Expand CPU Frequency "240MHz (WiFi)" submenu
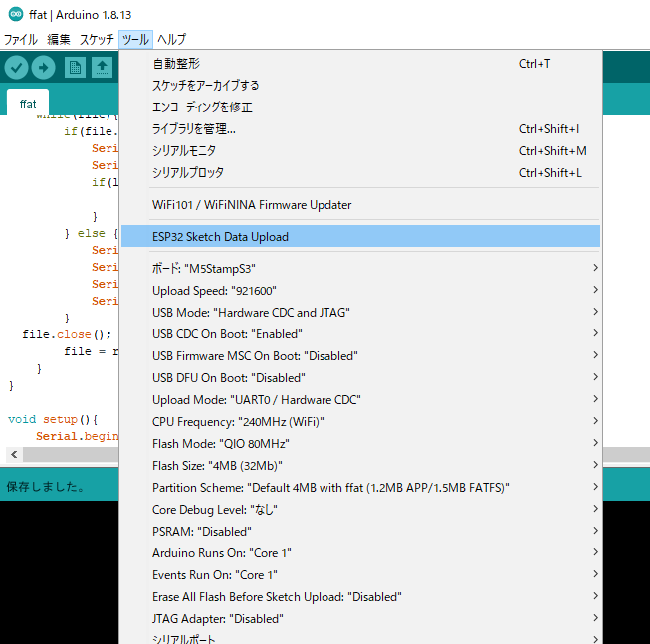 pyautogui.click(x=360, y=421)
